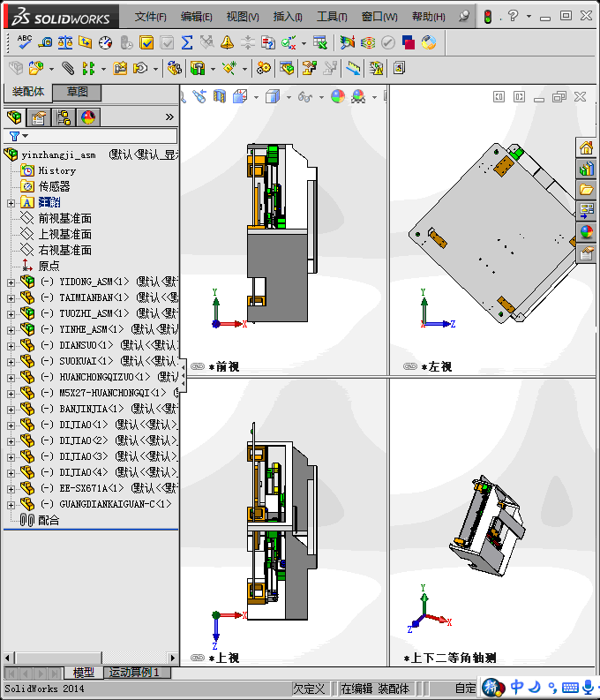The width and height of the screenshot is (600, 700).
Task: Open the 工具(T) menu
Action: (332, 17)
